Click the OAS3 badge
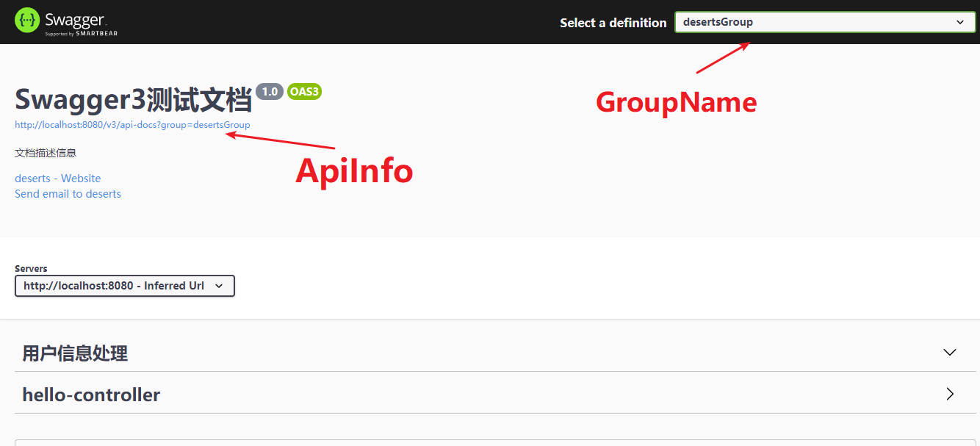 (304, 92)
